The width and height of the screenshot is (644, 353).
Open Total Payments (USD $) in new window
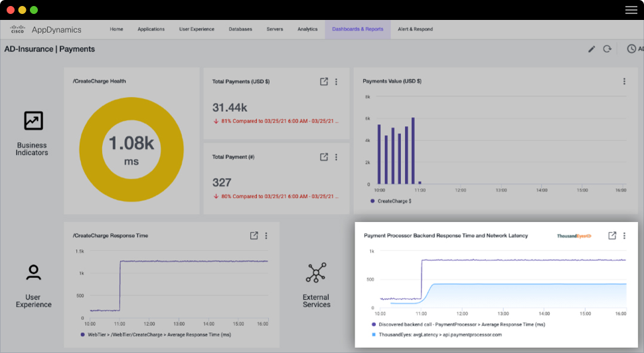324,82
